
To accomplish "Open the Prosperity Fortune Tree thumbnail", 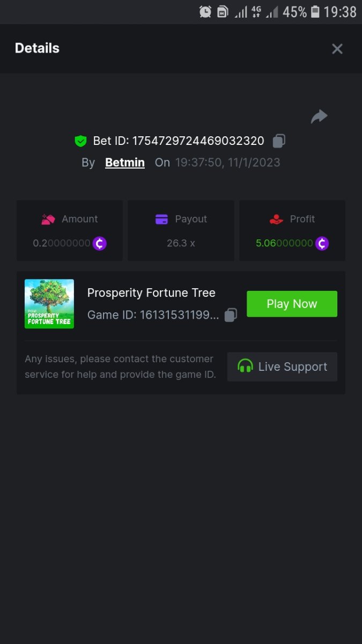I will point(49,304).
